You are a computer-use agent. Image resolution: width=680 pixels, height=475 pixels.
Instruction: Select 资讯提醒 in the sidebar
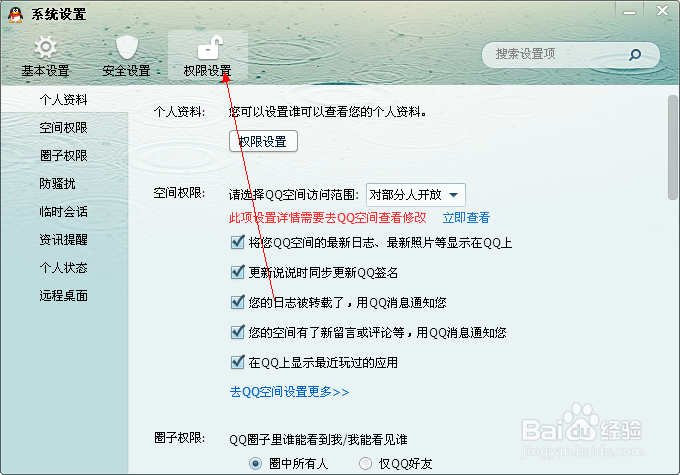coord(64,239)
